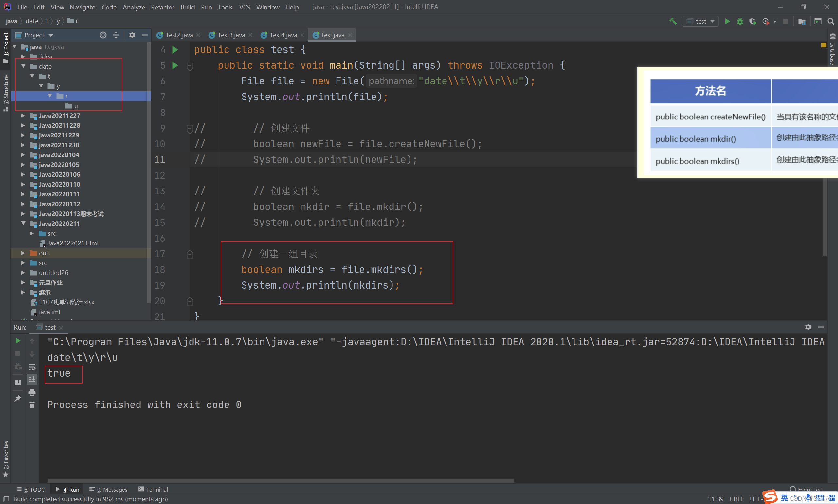The image size is (838, 504).
Task: Open Project panel settings gear
Action: click(x=132, y=35)
